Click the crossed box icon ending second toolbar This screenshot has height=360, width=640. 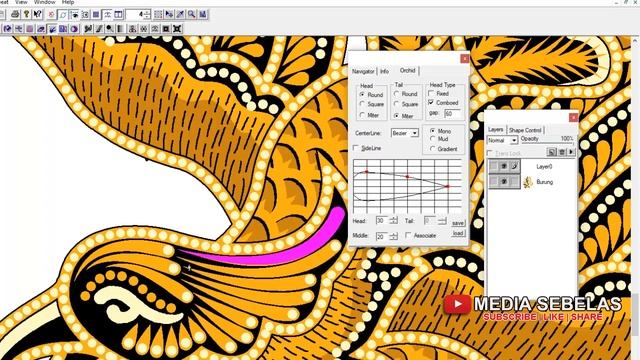point(177,29)
